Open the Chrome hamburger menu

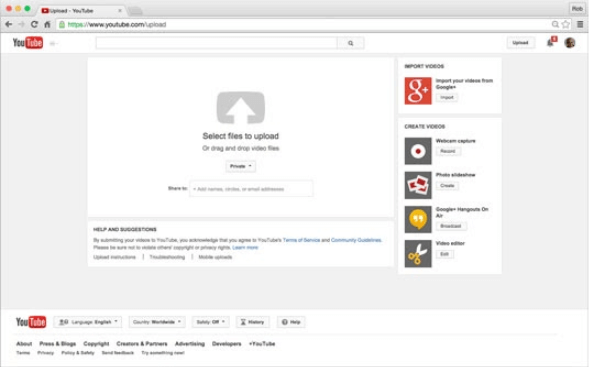click(580, 24)
